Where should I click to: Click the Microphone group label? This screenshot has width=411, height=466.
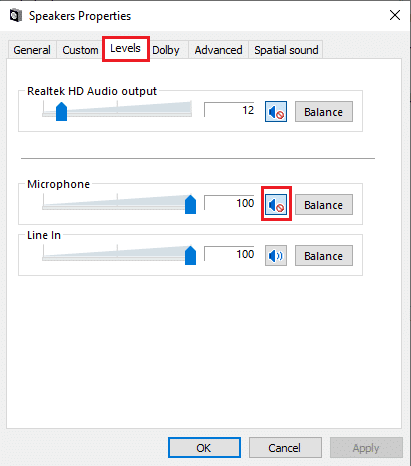(x=58, y=184)
